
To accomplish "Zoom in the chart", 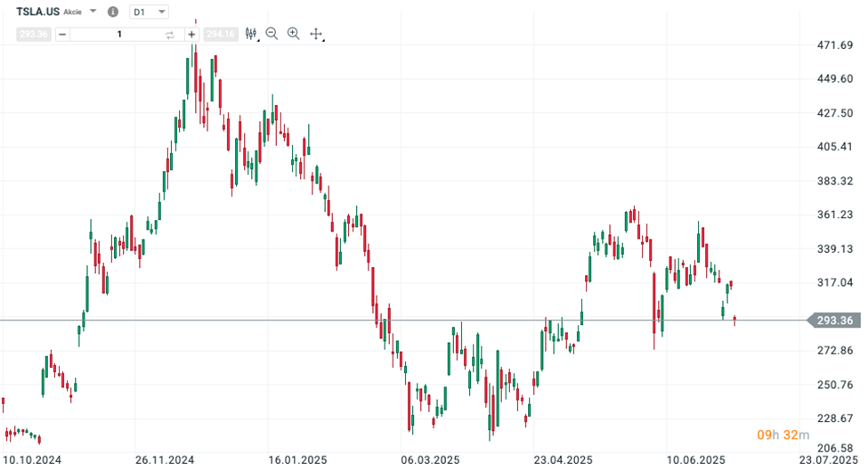I will pos(293,34).
